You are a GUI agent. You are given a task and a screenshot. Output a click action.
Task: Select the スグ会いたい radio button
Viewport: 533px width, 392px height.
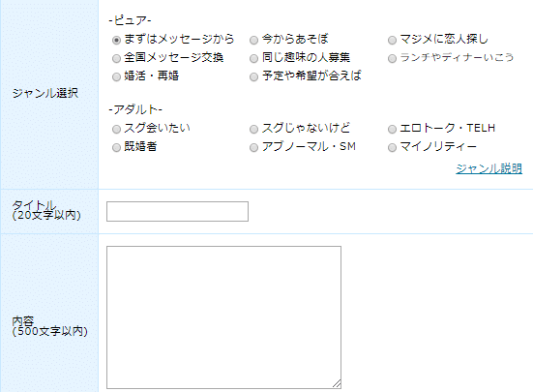[x=116, y=129]
